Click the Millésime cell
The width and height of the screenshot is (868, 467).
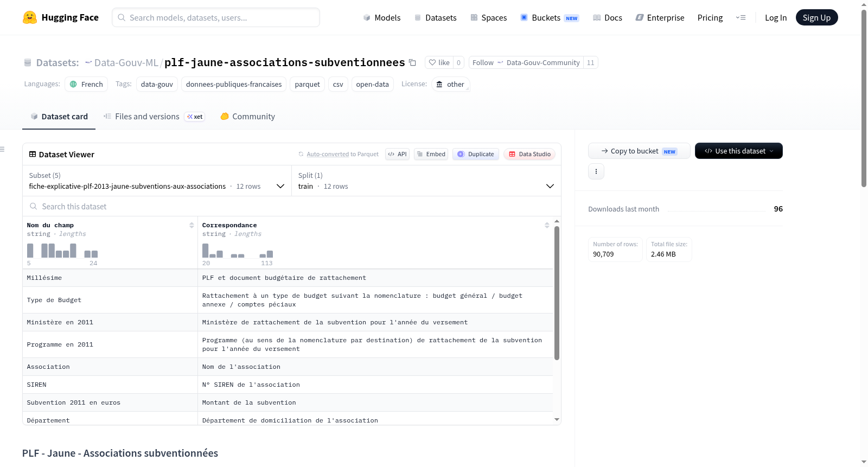click(110, 278)
